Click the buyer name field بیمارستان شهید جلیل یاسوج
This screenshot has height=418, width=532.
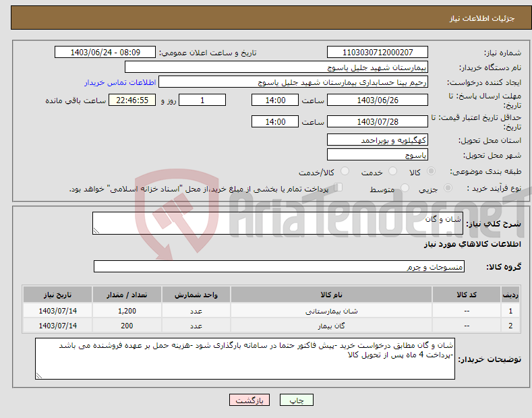[276, 67]
